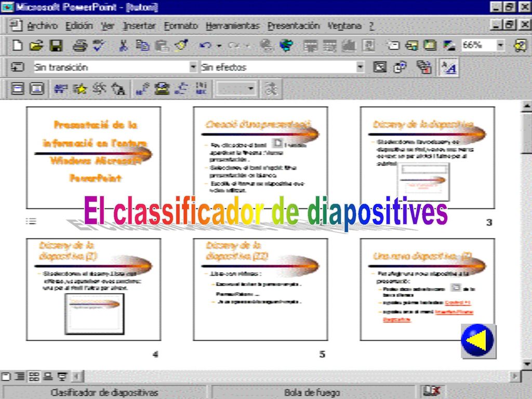Open the ? help menu
The image size is (532, 399).
(x=371, y=25)
